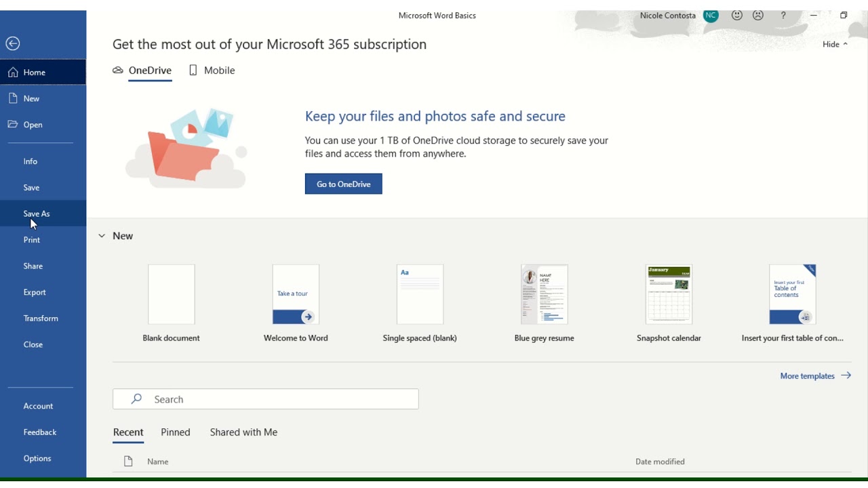Click the Home house icon

point(13,72)
